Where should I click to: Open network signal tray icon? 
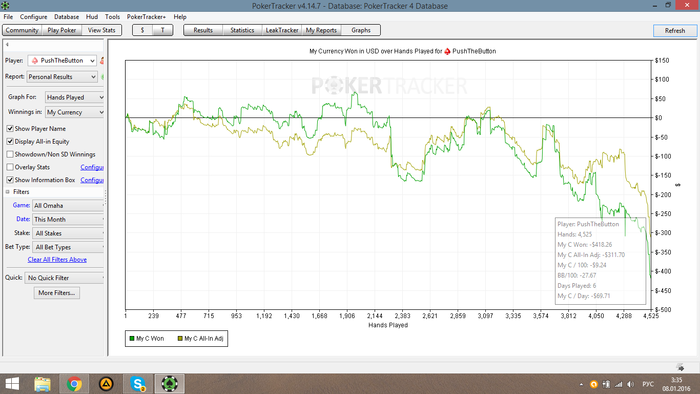pos(618,384)
